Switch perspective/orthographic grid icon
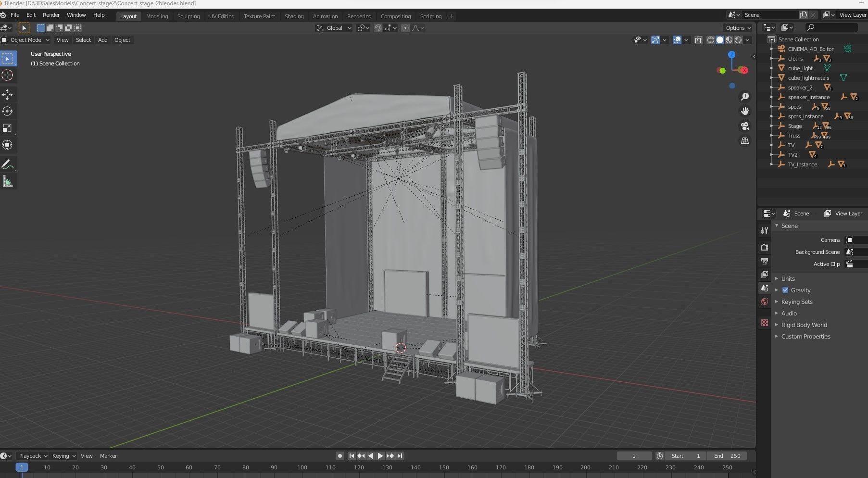Screen dimensions: 868x478 click(x=745, y=141)
